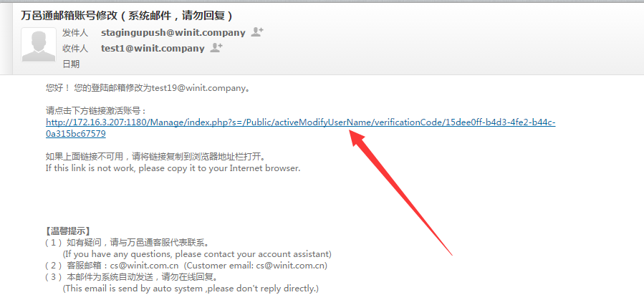Click the 收件人 recipient label

pyautogui.click(x=75, y=49)
